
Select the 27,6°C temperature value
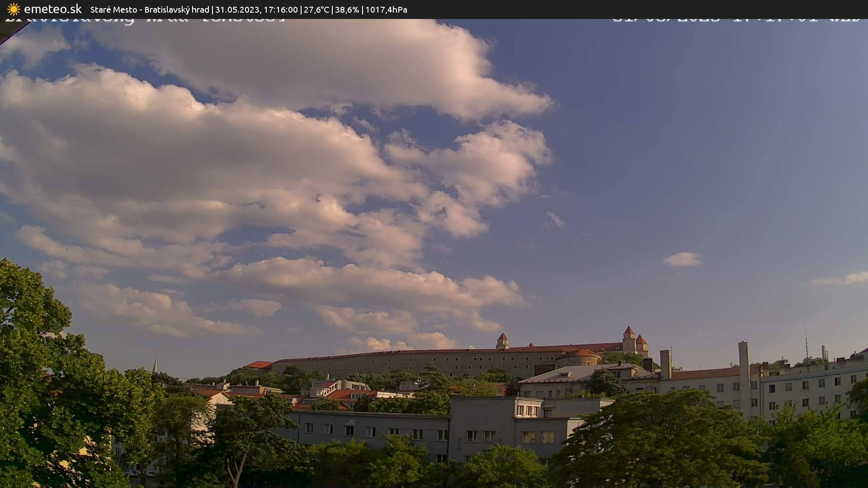point(318,9)
